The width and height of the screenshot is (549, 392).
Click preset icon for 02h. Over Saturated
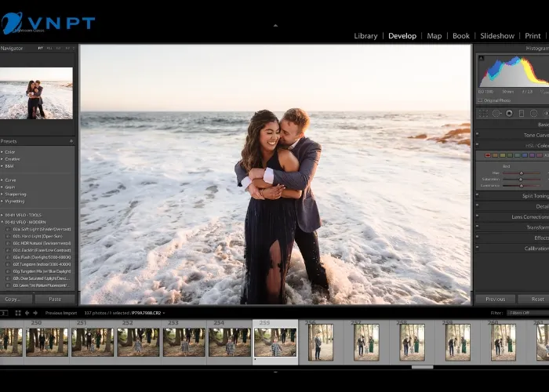[x=8, y=278]
